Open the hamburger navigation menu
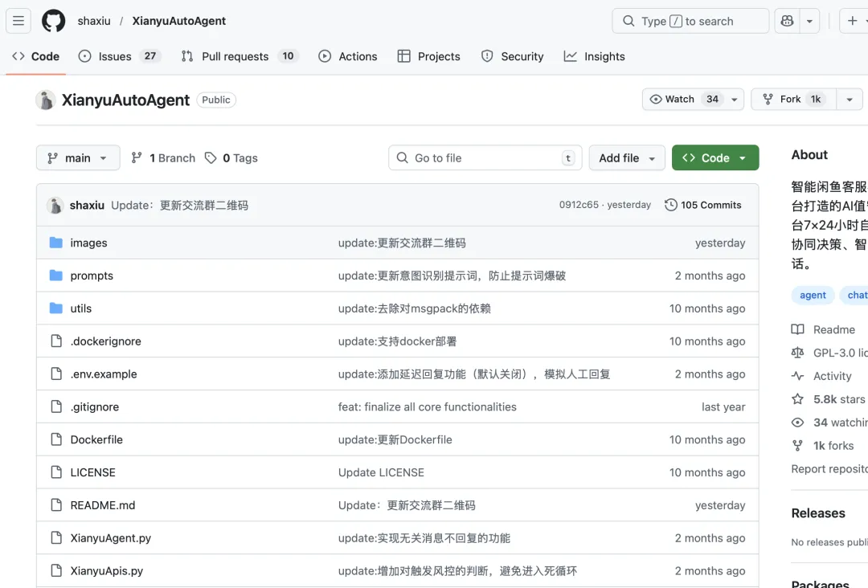Image resolution: width=868 pixels, height=588 pixels. 18,21
